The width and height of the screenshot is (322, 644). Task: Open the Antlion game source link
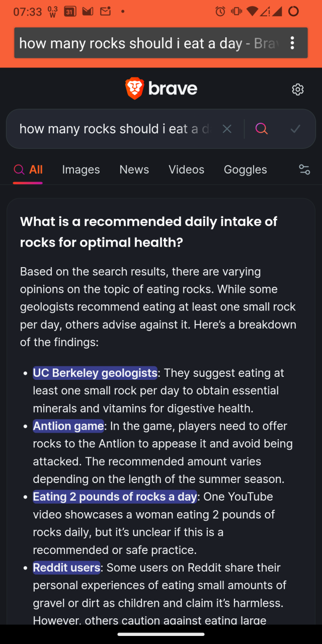[x=68, y=426]
